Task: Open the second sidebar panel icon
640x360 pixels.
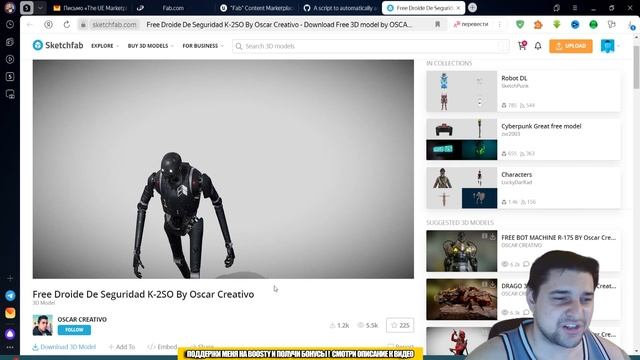Action: (x=10, y=42)
